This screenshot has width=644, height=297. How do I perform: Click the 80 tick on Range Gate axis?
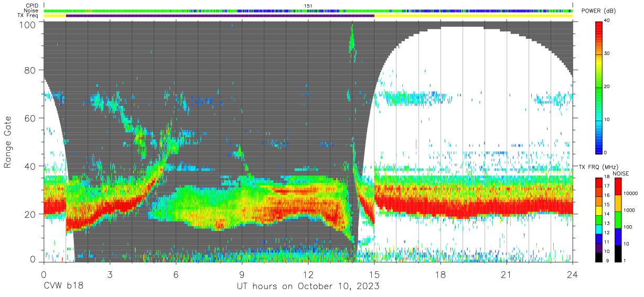(31, 70)
